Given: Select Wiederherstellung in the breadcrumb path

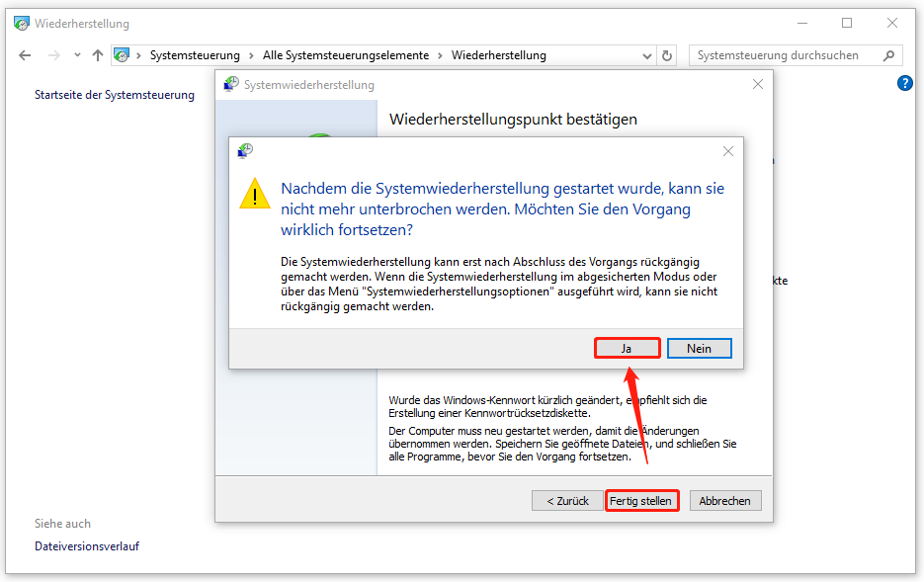Looking at the screenshot, I should [502, 55].
